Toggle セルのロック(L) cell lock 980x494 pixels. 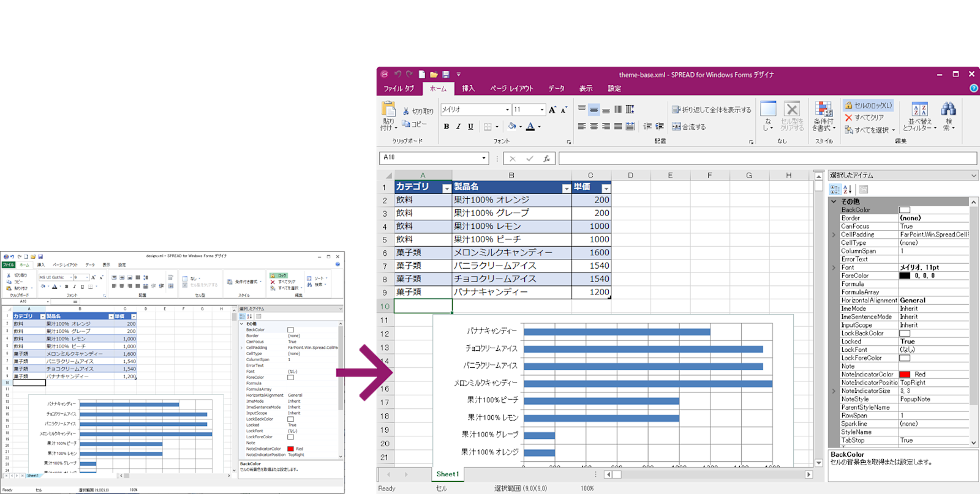868,105
